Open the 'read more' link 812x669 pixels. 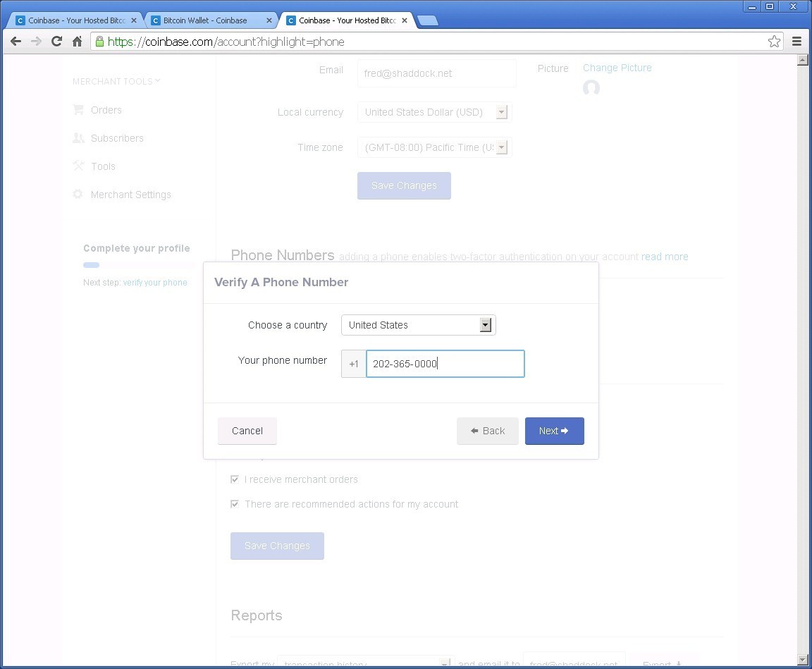pyautogui.click(x=665, y=257)
